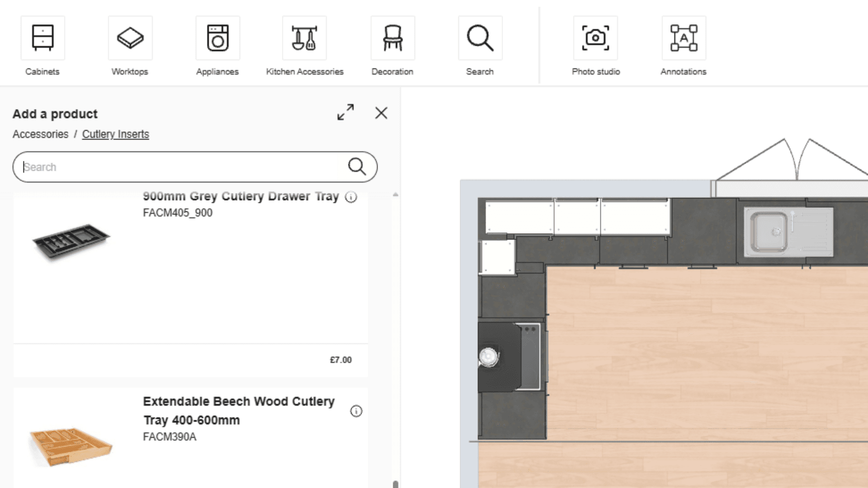Select the white corner wall cabinet in plan
Viewport: 868px width, 488px height.
[x=497, y=257]
